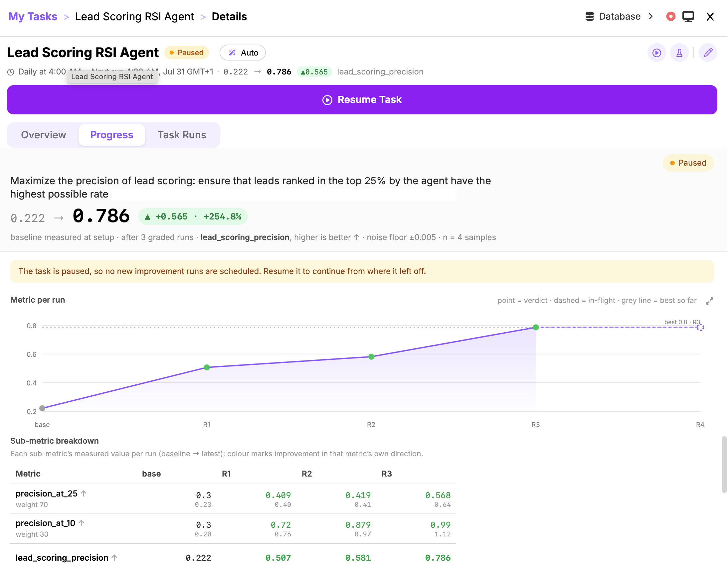Screen dimensions: 728x566
Task: Click the schedule clock icon
Action: tap(11, 72)
